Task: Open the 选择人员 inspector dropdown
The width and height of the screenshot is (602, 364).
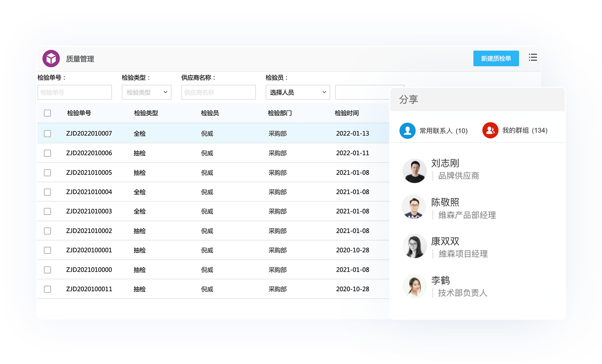Action: 298,92
